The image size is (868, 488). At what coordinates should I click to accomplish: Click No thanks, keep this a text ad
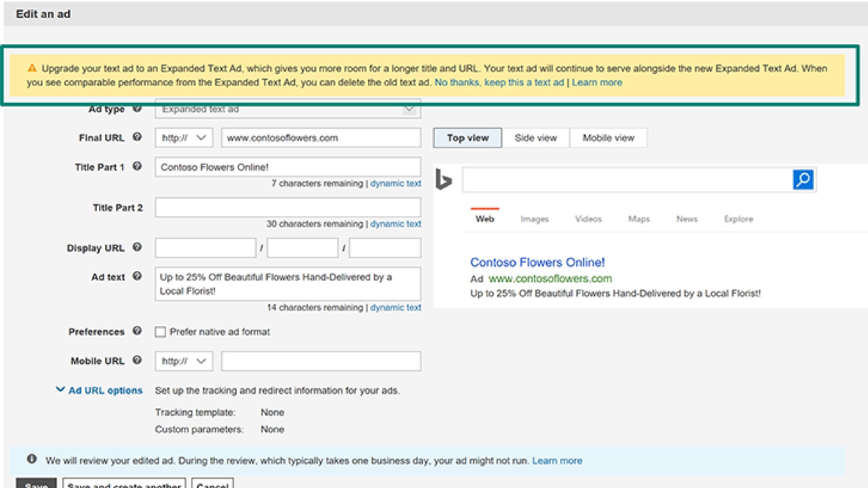click(x=499, y=82)
